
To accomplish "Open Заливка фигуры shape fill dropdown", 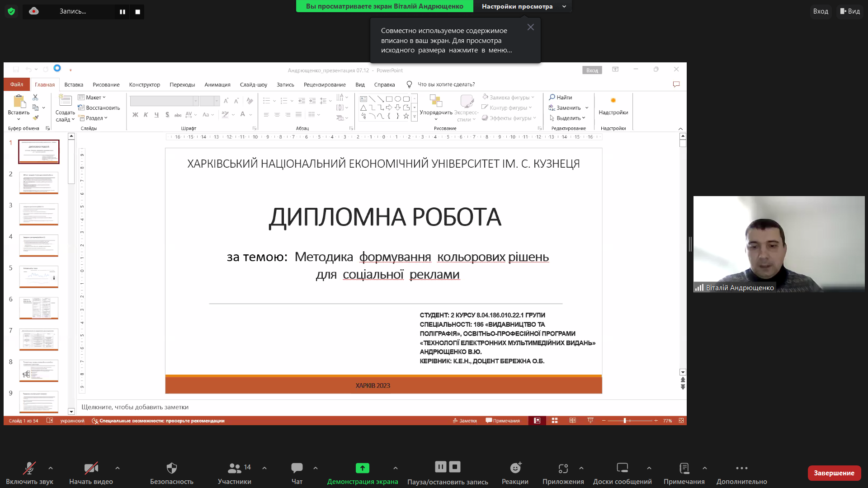I will pyautogui.click(x=508, y=97).
